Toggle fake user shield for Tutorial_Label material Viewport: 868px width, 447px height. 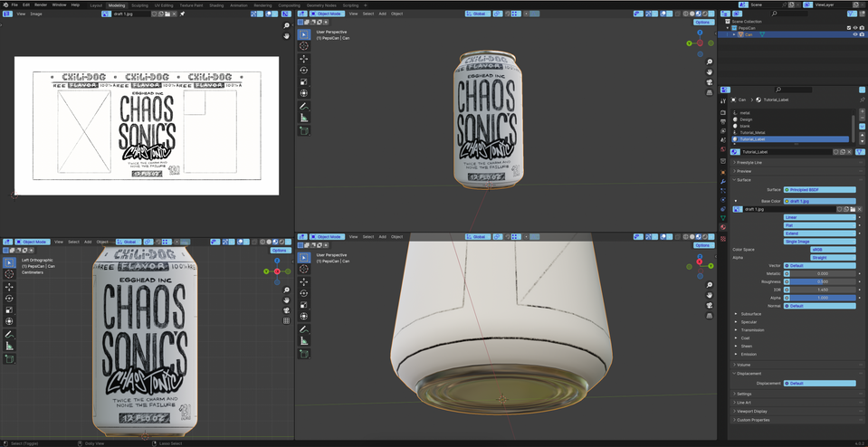click(836, 152)
